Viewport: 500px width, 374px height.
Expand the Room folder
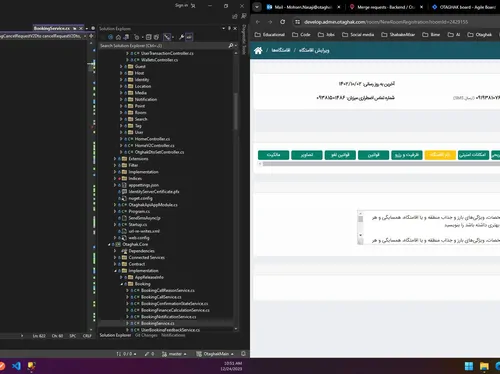click(x=121, y=113)
